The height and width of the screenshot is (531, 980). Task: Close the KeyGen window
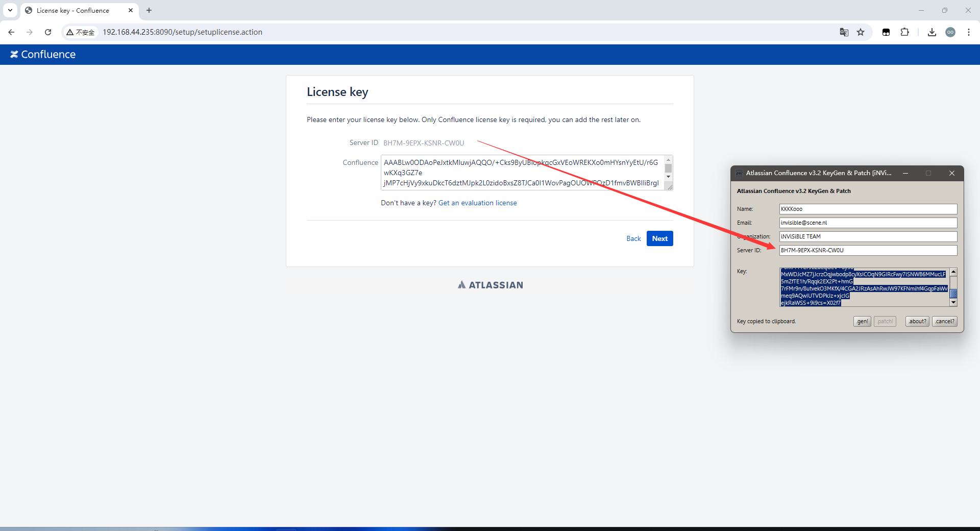(x=952, y=173)
